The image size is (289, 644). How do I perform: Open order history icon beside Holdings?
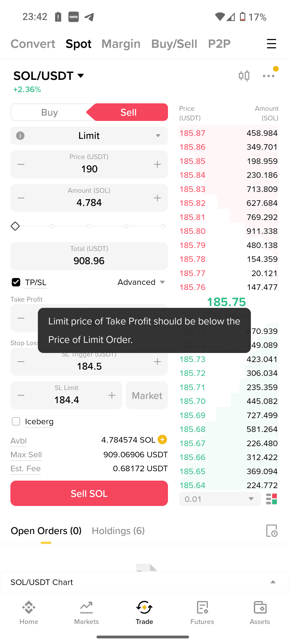tap(272, 531)
